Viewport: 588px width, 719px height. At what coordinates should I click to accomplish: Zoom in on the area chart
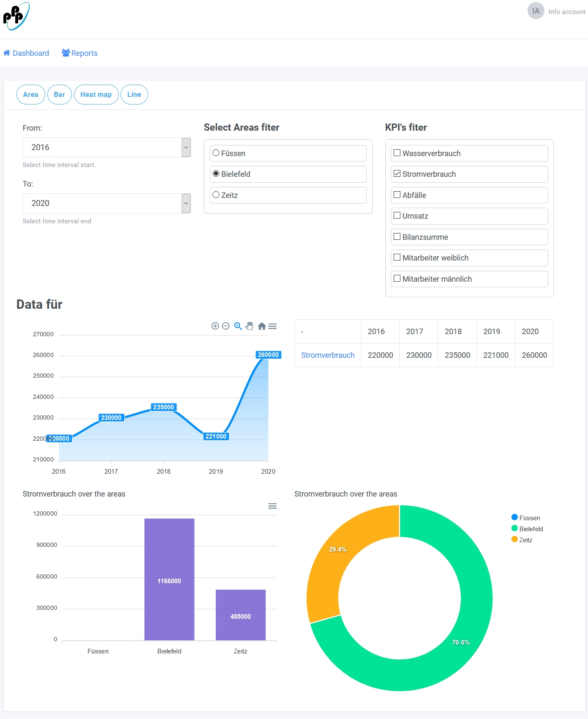215,326
